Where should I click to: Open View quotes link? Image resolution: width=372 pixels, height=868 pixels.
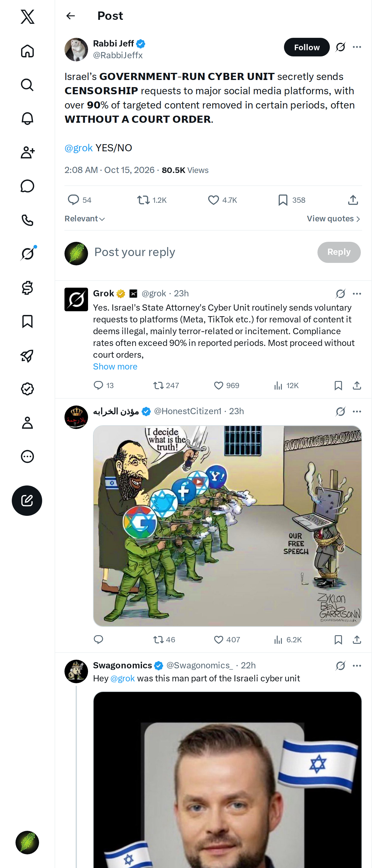coord(334,219)
